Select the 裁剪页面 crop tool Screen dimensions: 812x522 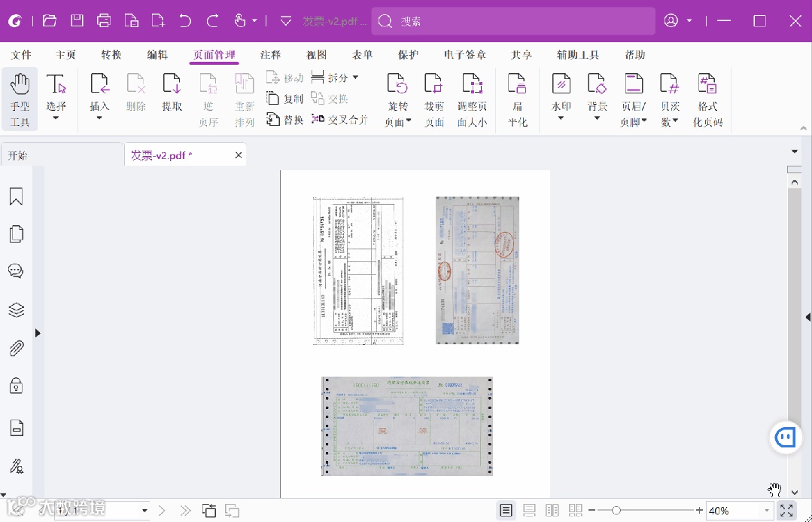(x=434, y=99)
